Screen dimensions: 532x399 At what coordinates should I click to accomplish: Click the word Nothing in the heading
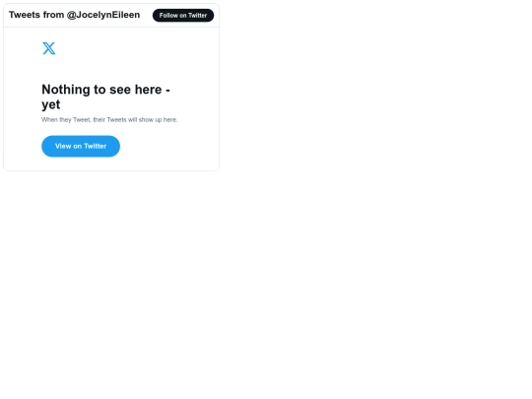click(66, 90)
